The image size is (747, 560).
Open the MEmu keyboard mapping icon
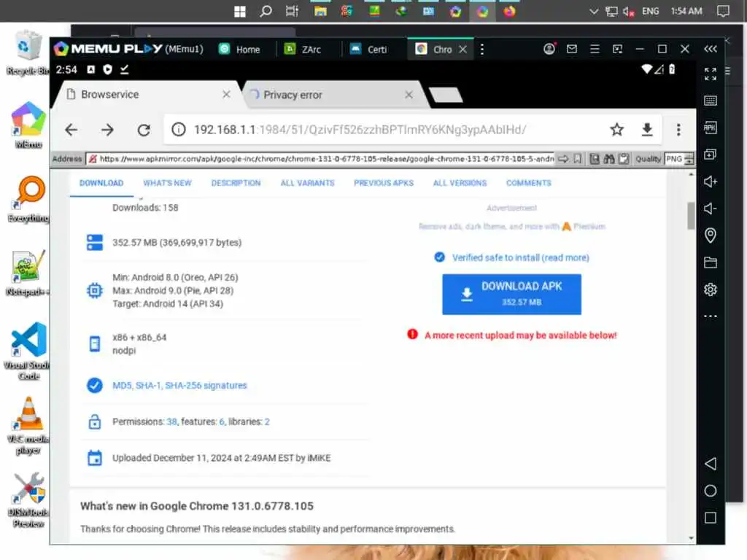pyautogui.click(x=710, y=101)
